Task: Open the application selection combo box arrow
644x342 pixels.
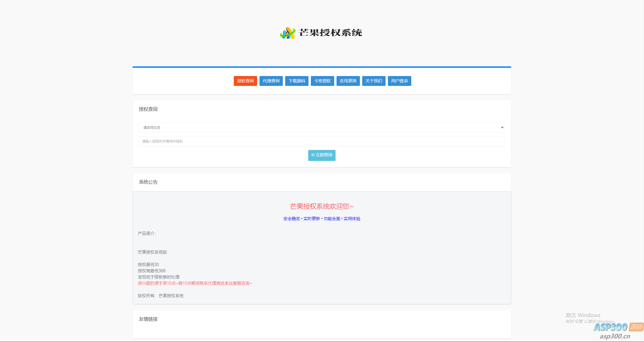Action: 502,127
